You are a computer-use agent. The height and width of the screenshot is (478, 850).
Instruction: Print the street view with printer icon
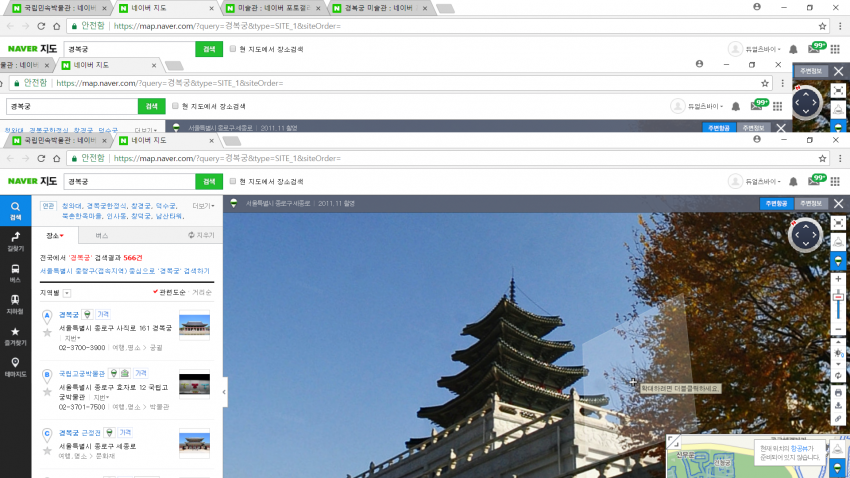click(838, 392)
